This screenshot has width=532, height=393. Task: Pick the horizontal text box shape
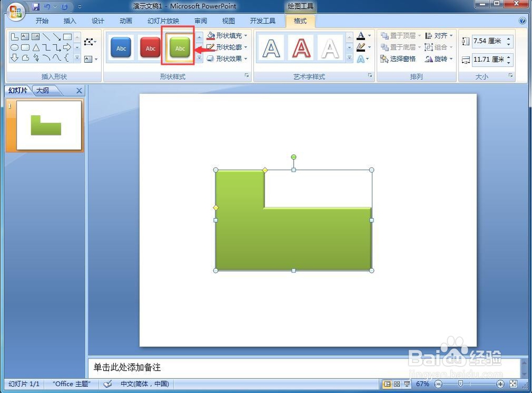[x=25, y=37]
